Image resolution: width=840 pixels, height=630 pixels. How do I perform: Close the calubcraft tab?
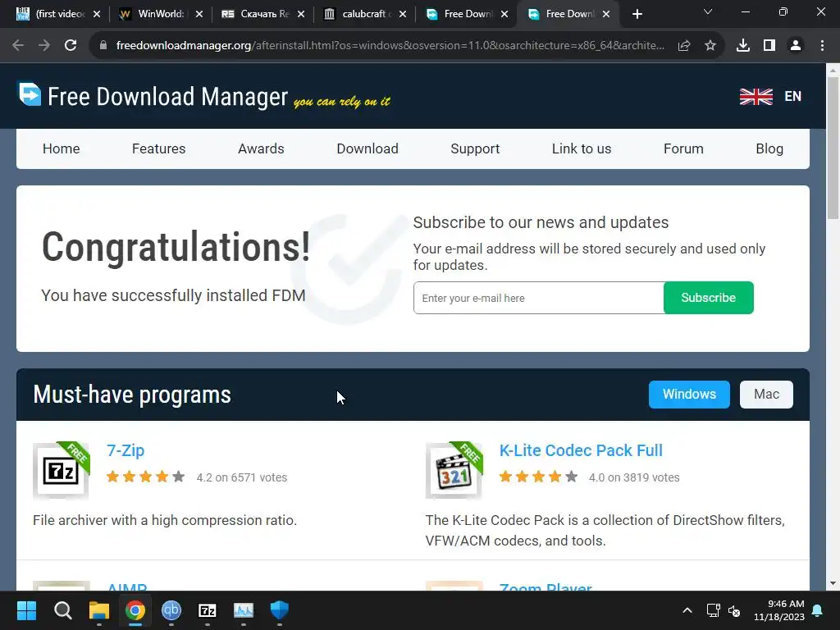click(403, 14)
